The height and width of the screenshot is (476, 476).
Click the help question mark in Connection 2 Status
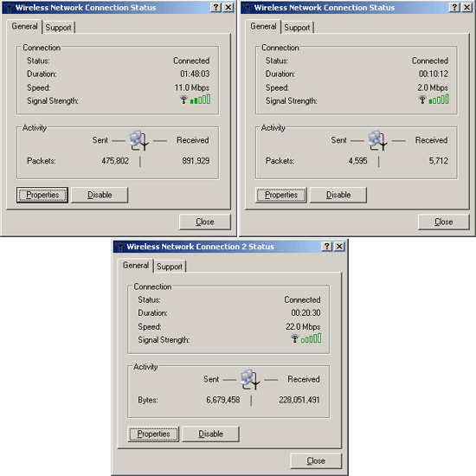coord(326,246)
